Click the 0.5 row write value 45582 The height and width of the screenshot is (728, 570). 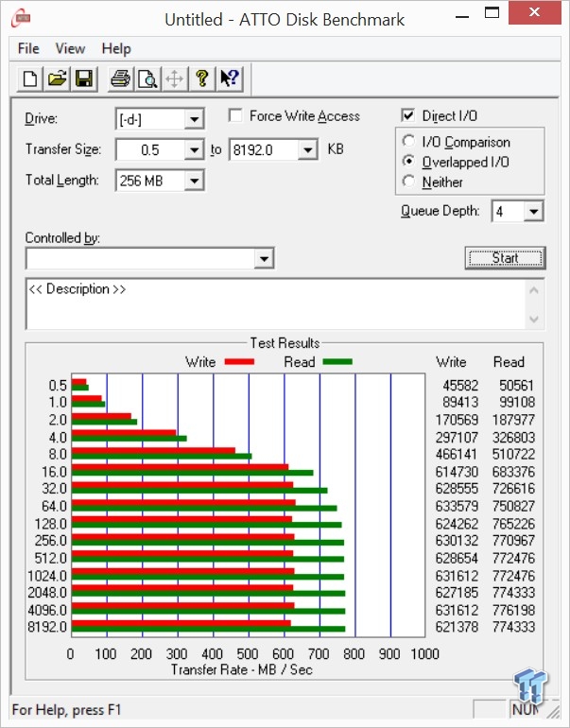(460, 386)
